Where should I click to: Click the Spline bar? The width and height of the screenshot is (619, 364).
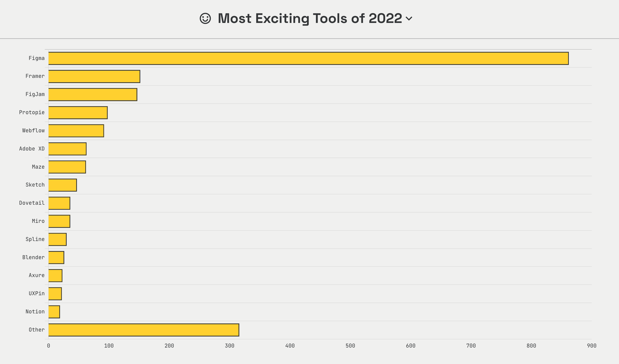point(57,239)
